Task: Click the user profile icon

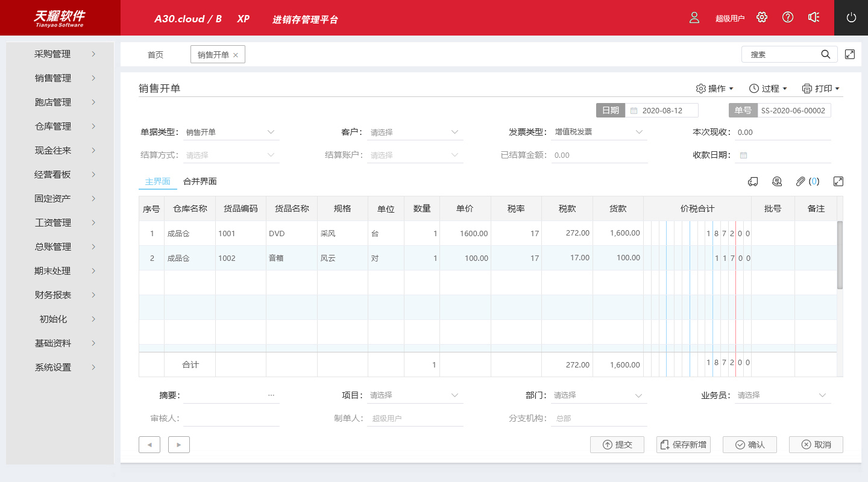Action: click(x=694, y=17)
